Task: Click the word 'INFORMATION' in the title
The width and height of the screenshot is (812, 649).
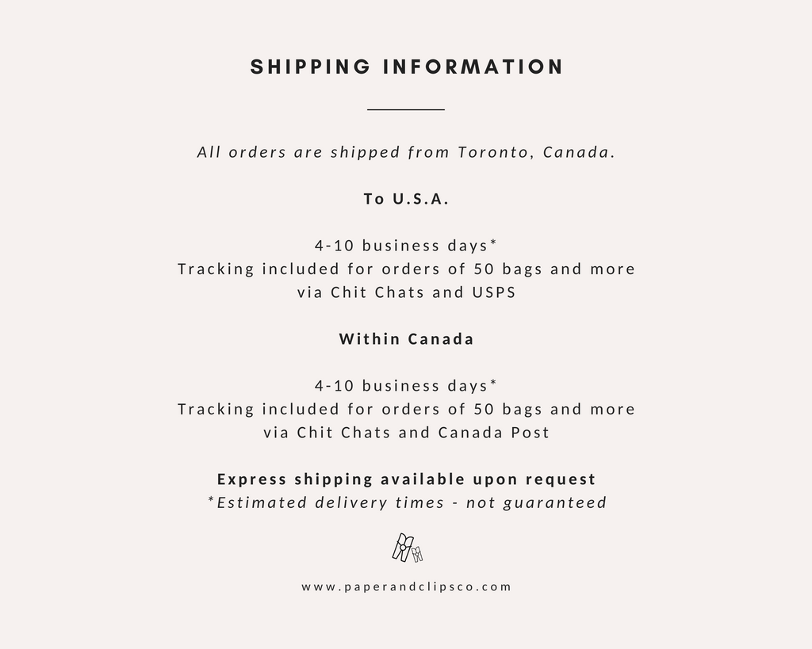Action: coord(473,67)
